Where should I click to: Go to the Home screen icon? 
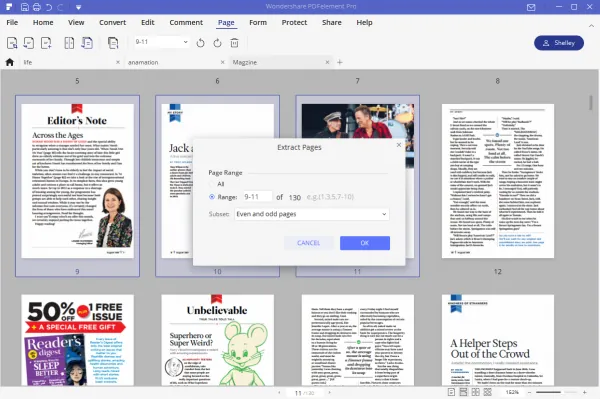[10, 62]
